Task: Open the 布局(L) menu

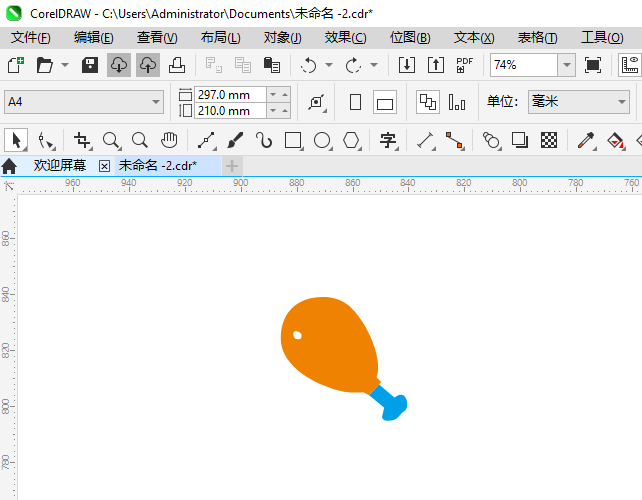Action: pyautogui.click(x=221, y=38)
